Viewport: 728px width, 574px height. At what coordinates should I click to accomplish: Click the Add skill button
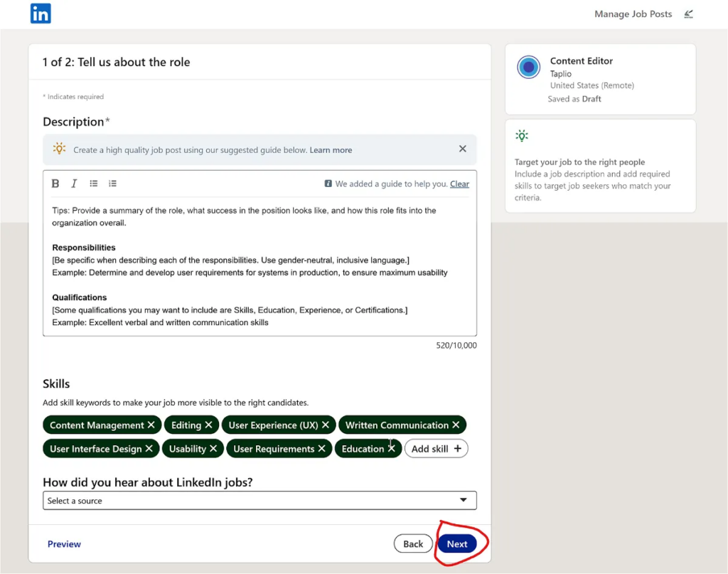point(436,449)
